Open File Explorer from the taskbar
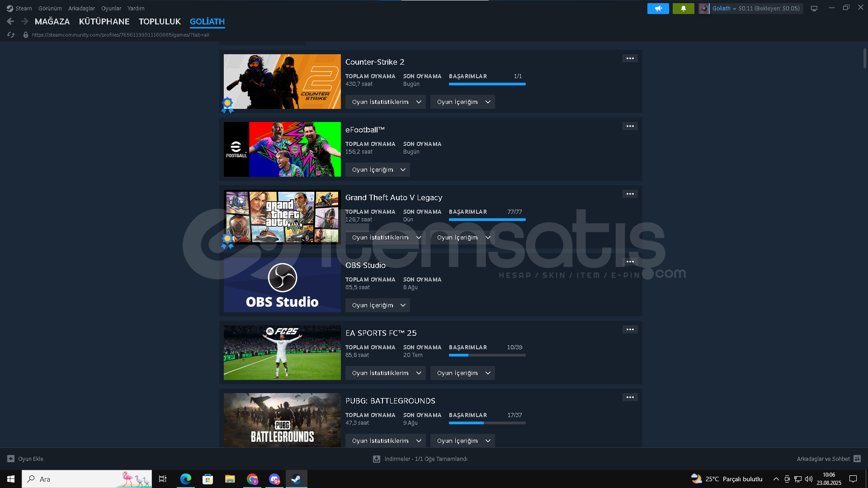 (x=230, y=479)
